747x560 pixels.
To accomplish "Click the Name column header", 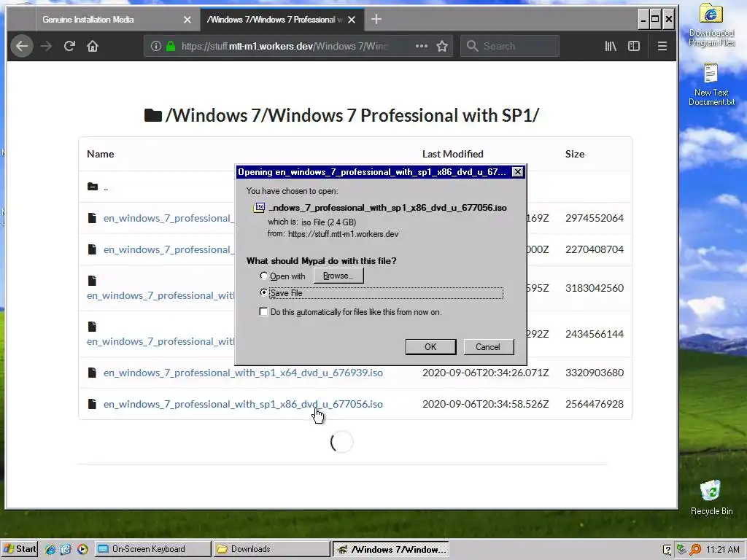I will coord(101,154).
